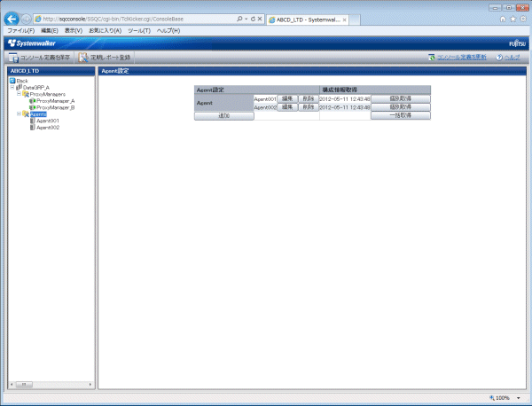This screenshot has width=532, height=406.
Task: Click Agent001 timestamp 2012-05-11 cell
Action: tap(345, 99)
